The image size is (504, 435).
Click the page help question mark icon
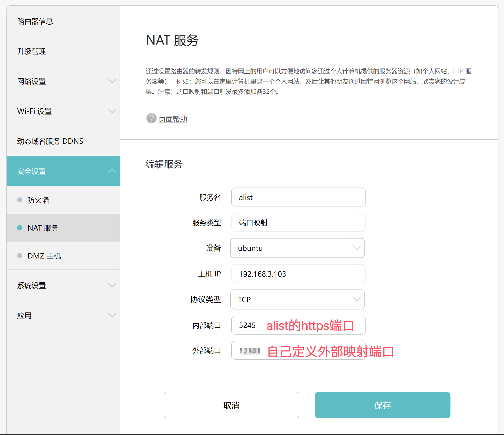151,118
